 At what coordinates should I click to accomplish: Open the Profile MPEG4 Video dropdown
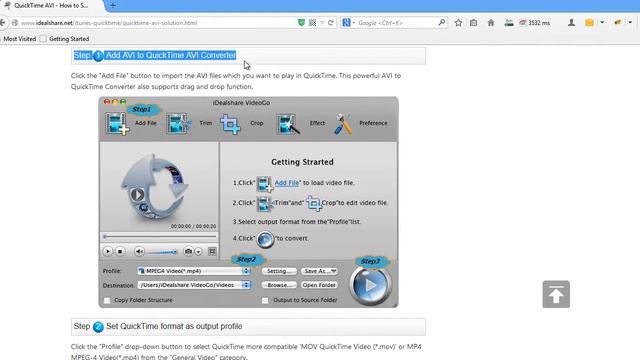click(x=194, y=271)
